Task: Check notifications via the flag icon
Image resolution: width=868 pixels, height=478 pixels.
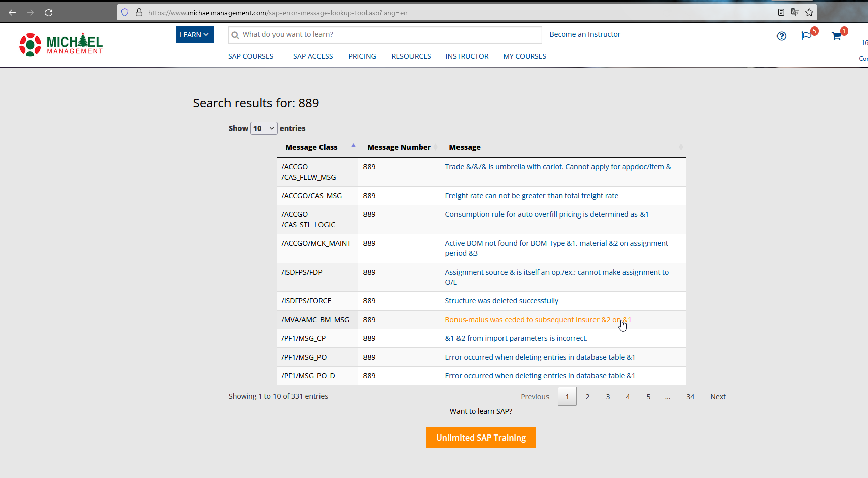Action: (807, 36)
